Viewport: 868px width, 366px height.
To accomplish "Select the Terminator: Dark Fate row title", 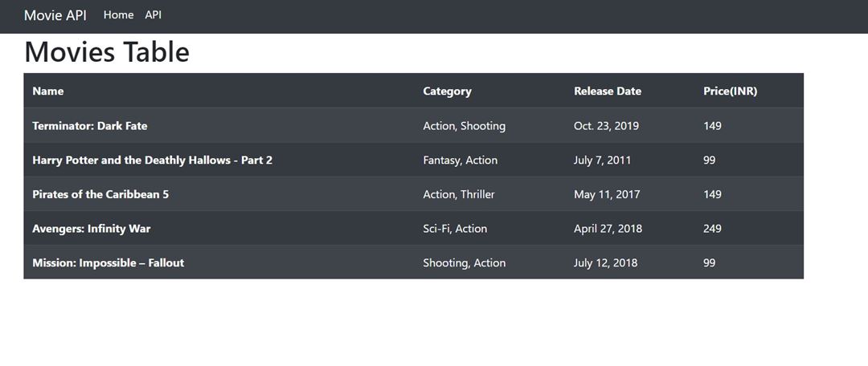I will (90, 125).
